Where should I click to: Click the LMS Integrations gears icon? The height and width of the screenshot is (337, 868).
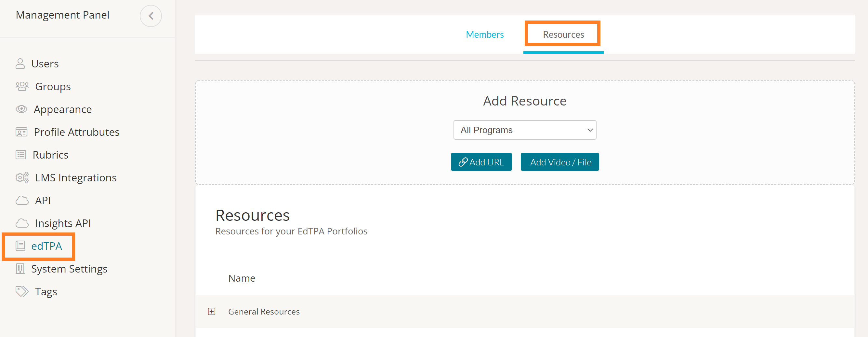click(x=22, y=177)
